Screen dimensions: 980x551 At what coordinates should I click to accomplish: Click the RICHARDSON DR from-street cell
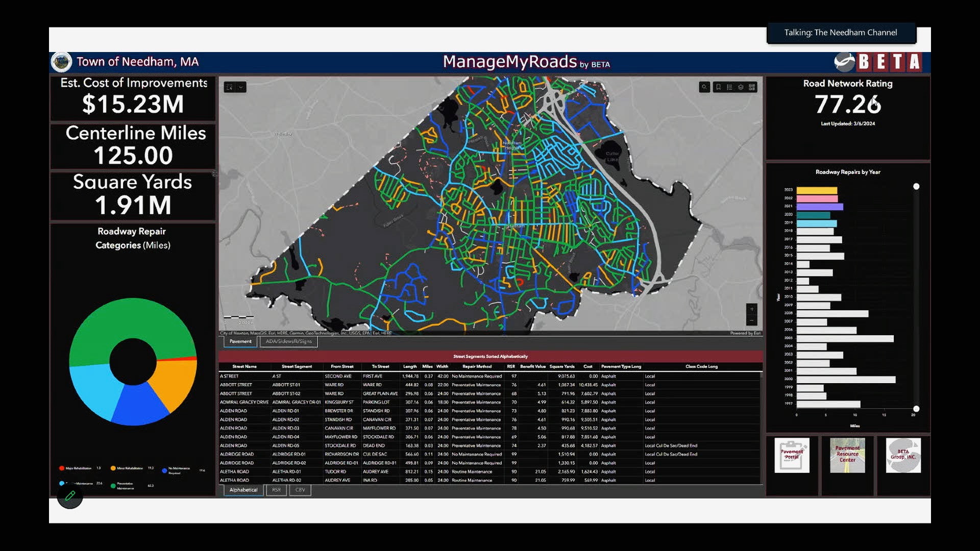(341, 454)
